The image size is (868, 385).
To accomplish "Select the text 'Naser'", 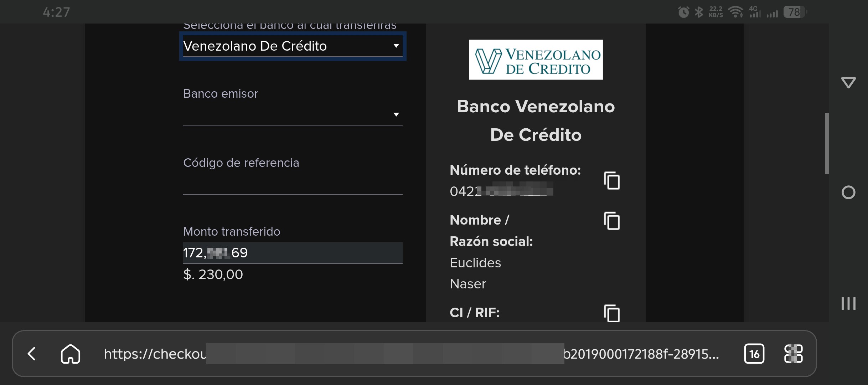I will point(468,284).
